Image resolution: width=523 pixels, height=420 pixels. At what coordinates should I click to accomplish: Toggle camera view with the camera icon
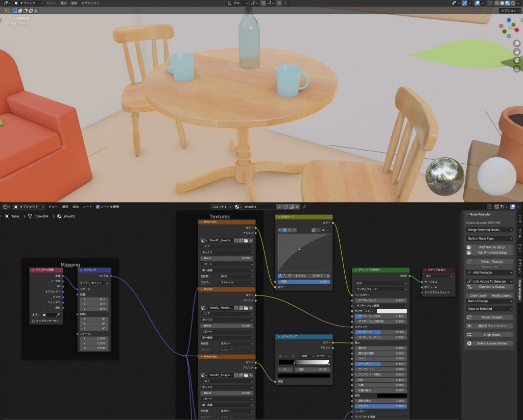[516, 61]
